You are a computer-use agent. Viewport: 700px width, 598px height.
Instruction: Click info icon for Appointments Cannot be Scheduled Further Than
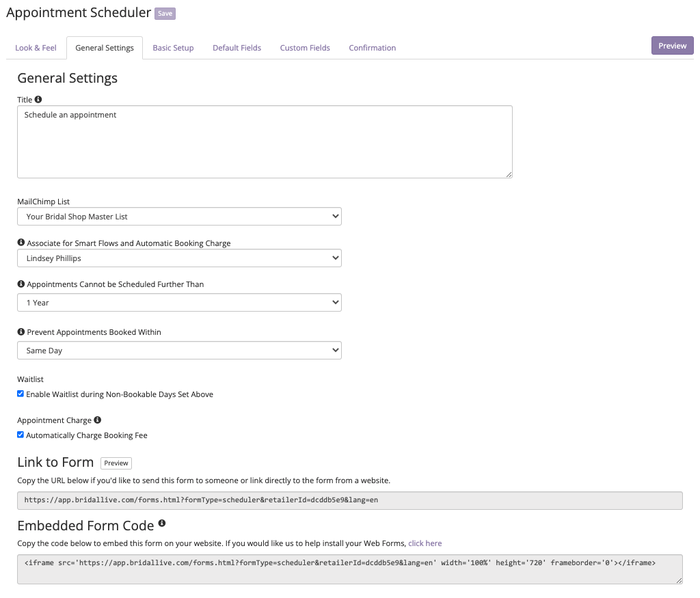coord(21,284)
